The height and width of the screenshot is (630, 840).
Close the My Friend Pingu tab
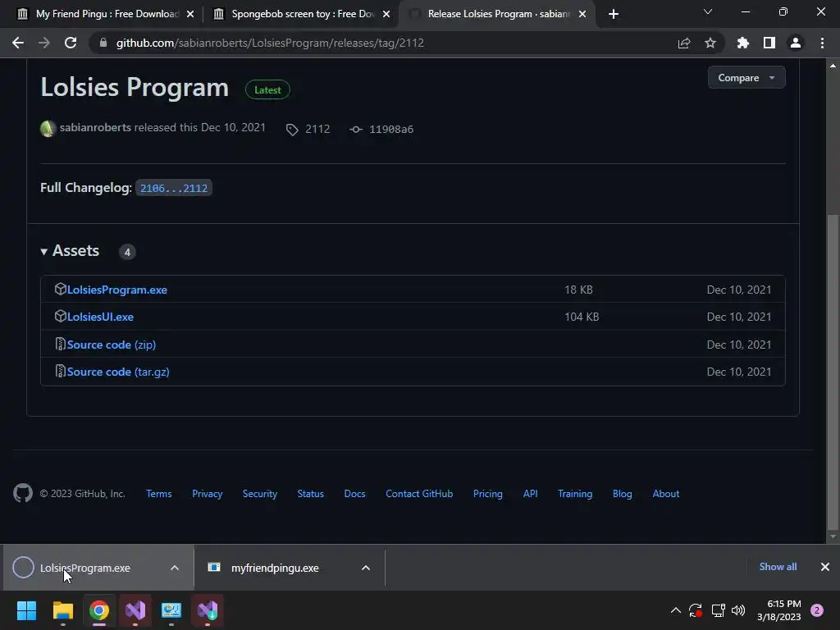[190, 14]
